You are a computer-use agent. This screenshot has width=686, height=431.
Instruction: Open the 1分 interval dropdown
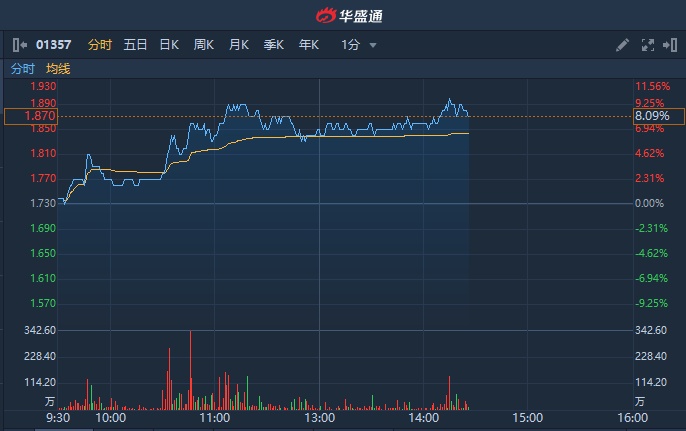click(350, 45)
